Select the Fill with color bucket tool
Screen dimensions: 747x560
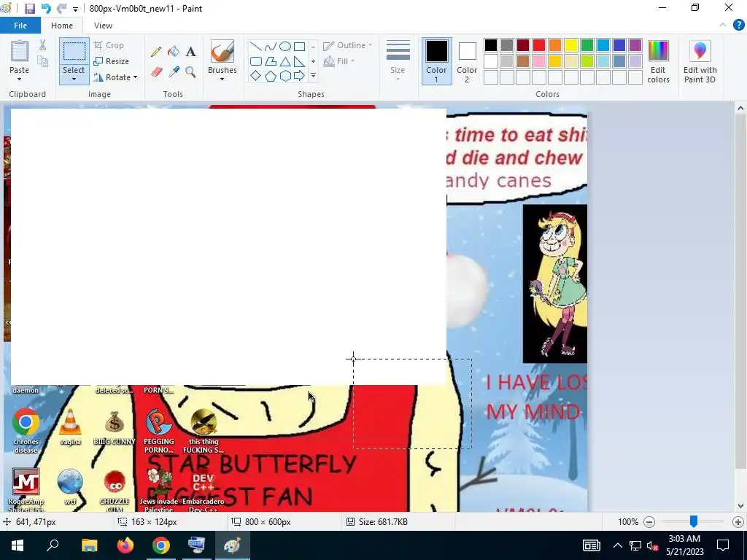pyautogui.click(x=174, y=52)
